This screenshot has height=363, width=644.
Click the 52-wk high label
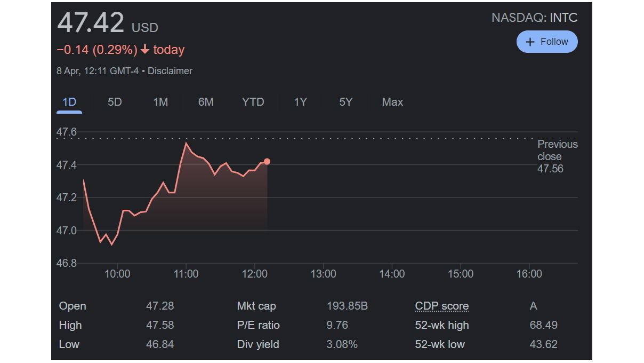[442, 325]
